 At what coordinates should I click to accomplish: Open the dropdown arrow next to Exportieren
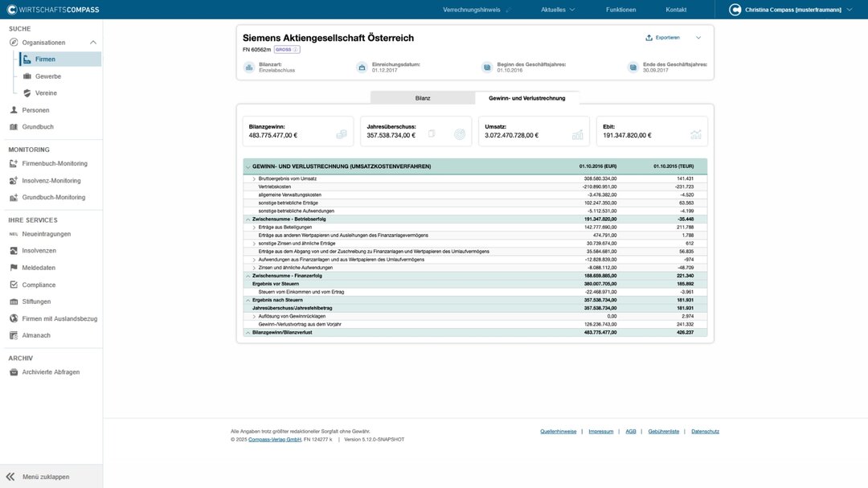point(698,38)
